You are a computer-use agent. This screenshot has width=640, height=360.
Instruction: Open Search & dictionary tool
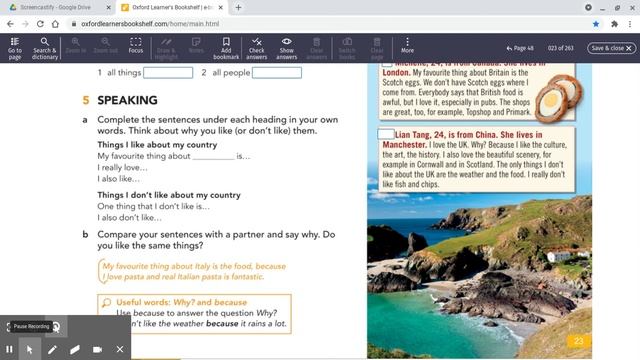pos(44,48)
